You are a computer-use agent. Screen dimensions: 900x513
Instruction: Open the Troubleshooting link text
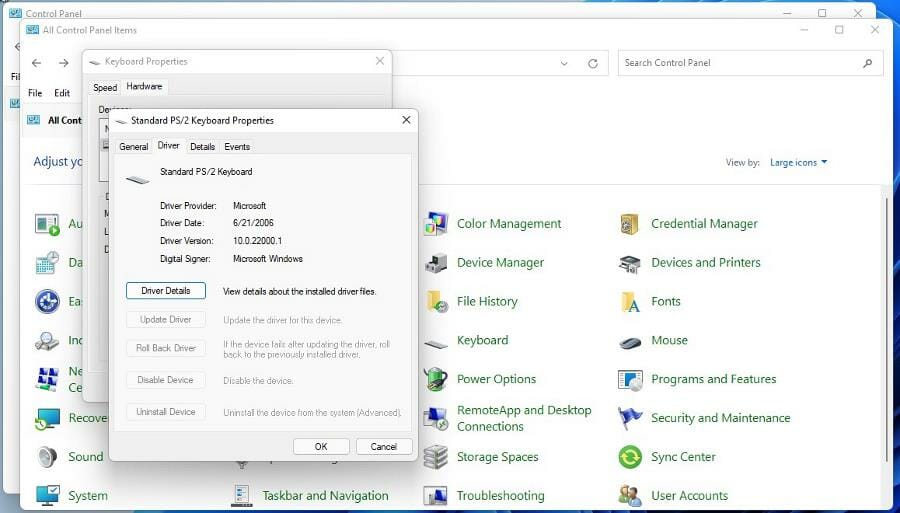[501, 495]
